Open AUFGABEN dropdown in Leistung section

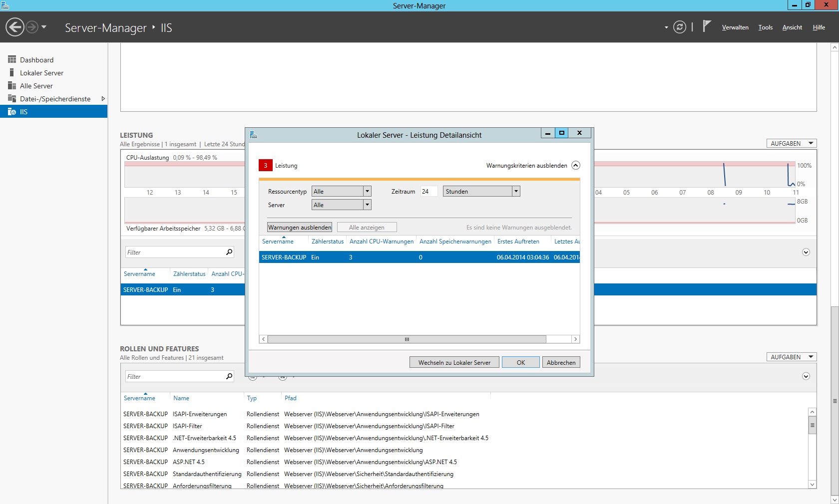tap(792, 143)
